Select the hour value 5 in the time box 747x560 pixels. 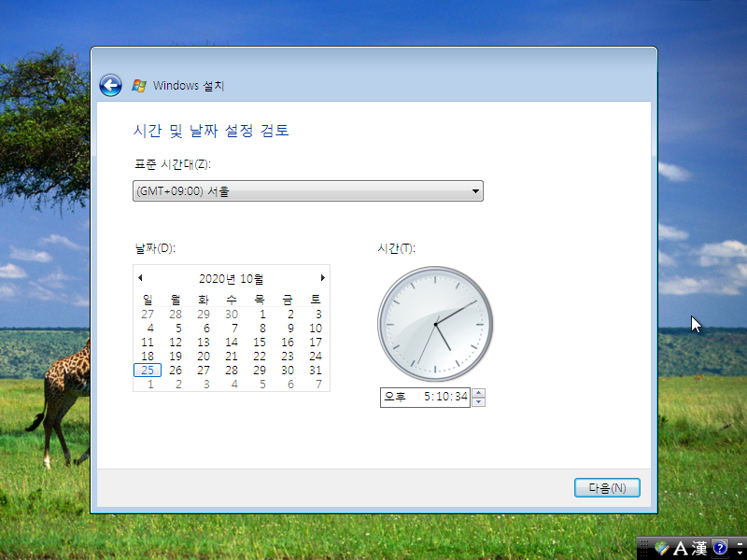click(x=427, y=397)
